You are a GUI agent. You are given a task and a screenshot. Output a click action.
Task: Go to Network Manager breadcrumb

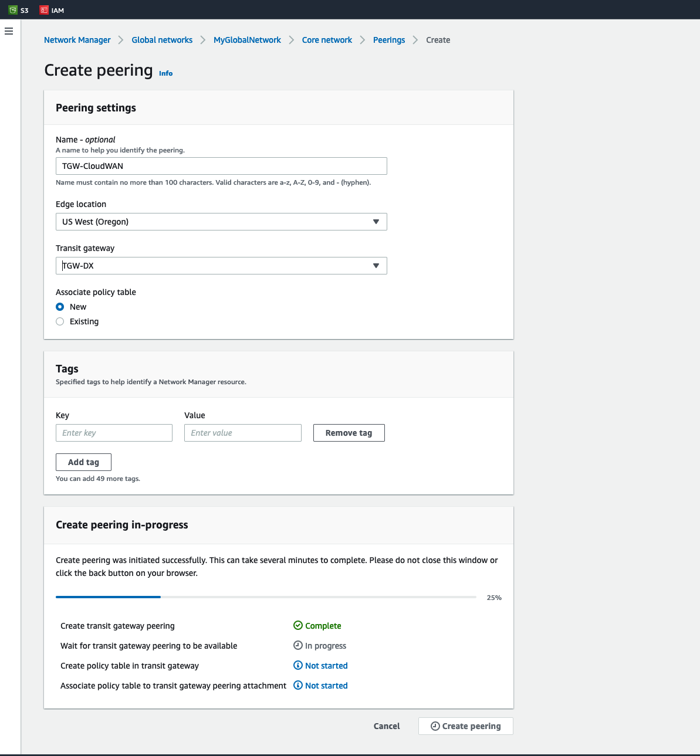(77, 40)
